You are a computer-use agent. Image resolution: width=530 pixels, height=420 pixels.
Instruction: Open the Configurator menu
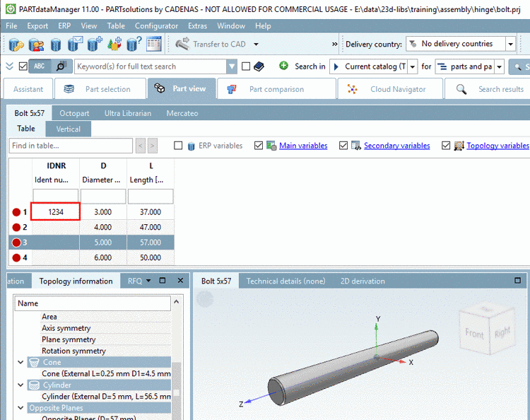pyautogui.click(x=156, y=25)
